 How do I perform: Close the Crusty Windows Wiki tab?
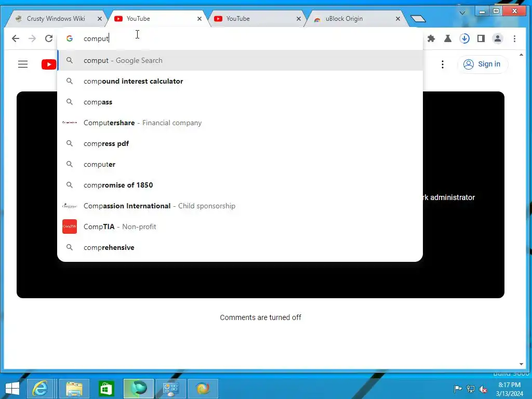pos(99,19)
